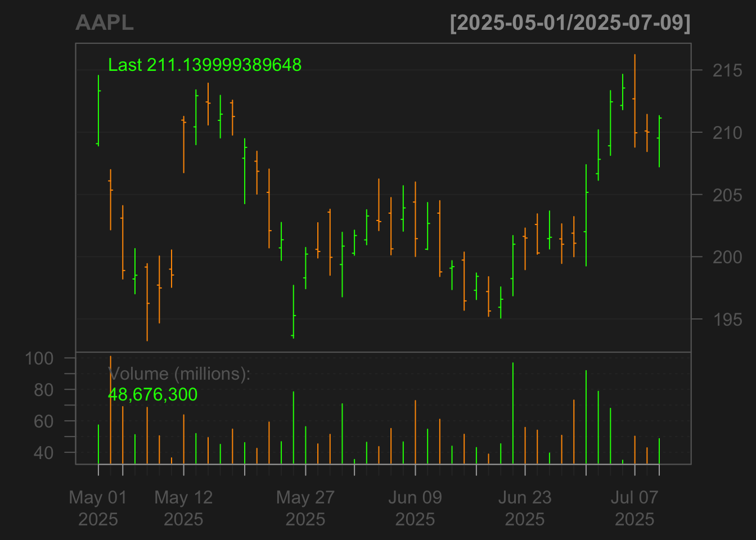The height and width of the screenshot is (540, 756).
Task: Click the Volume (millions) label
Action: pos(179,373)
